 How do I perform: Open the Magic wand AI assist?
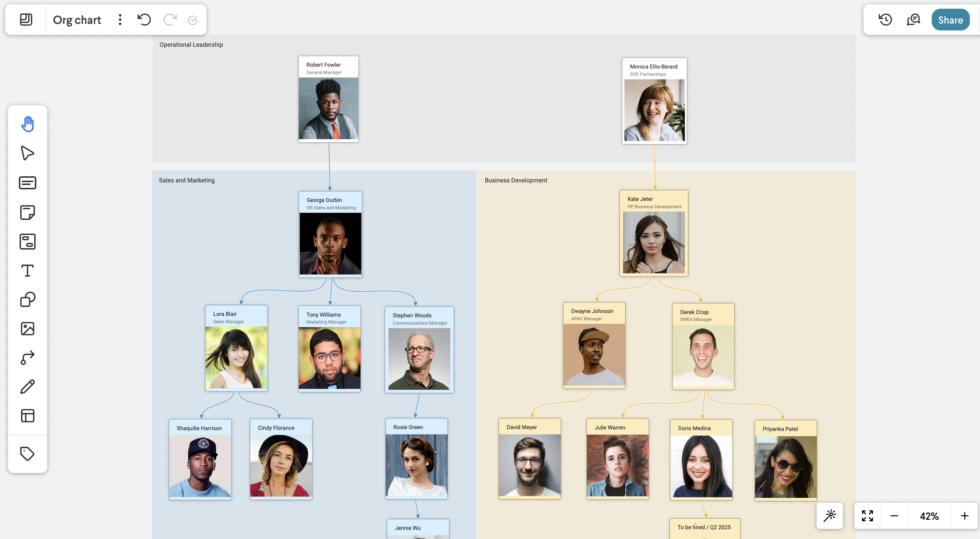coord(830,516)
